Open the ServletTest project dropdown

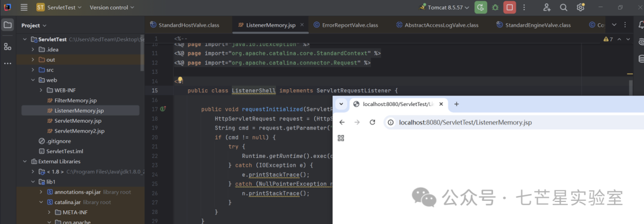pos(58,7)
